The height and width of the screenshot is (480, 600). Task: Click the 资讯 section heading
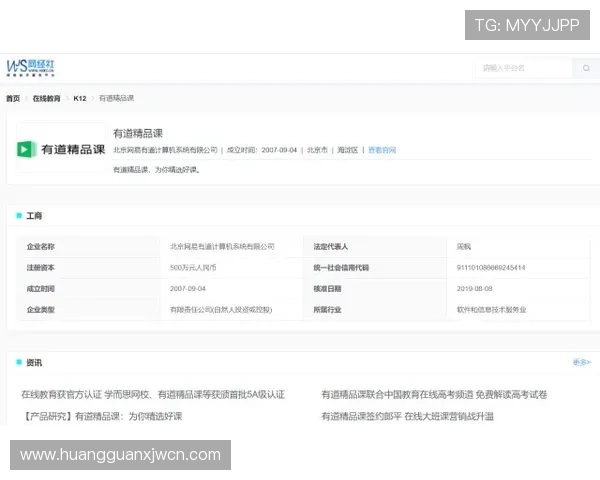34,362
